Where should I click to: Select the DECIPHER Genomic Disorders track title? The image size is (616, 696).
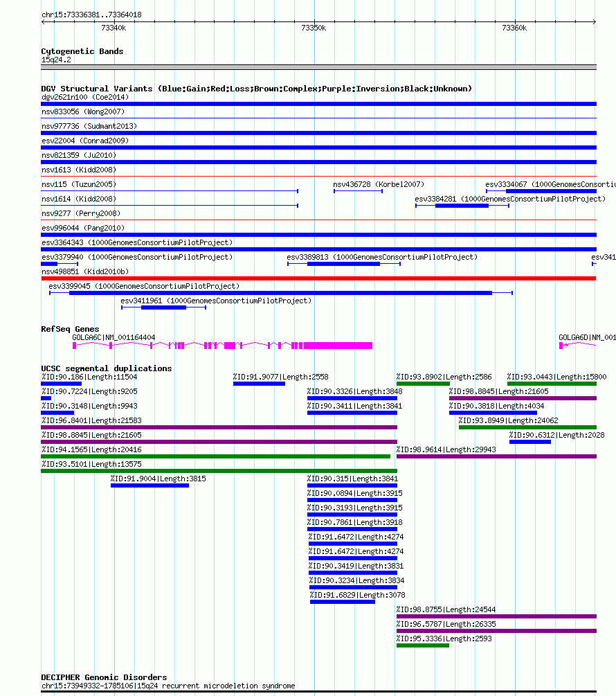[104, 677]
